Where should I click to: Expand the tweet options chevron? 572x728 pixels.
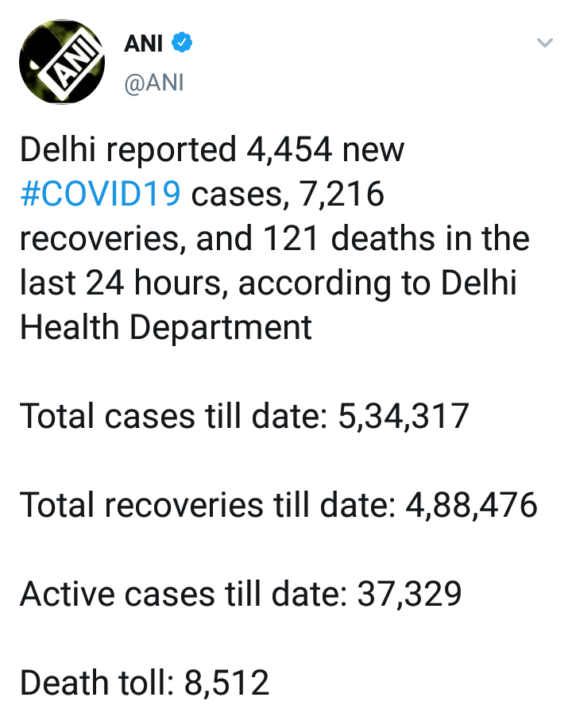[544, 44]
